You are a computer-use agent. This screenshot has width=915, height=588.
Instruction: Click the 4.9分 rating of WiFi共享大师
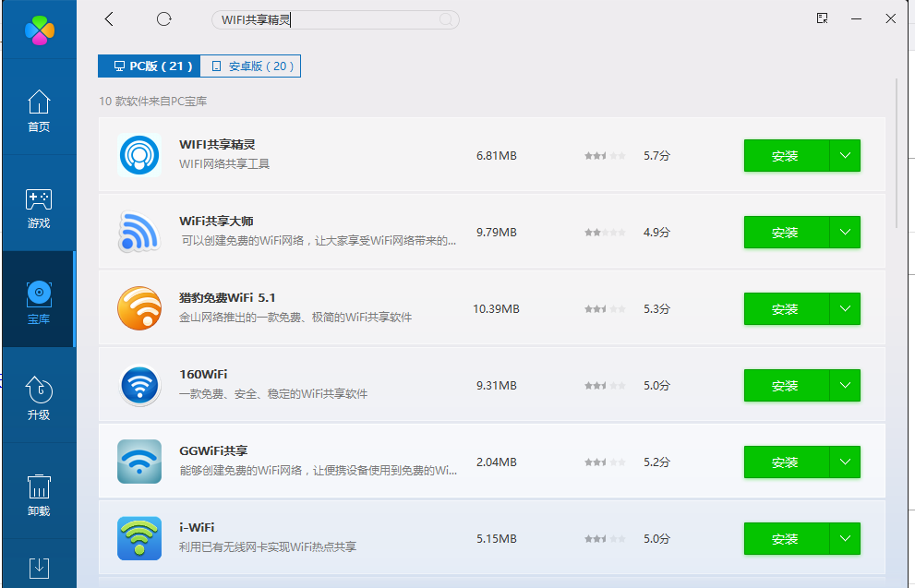[x=656, y=233]
